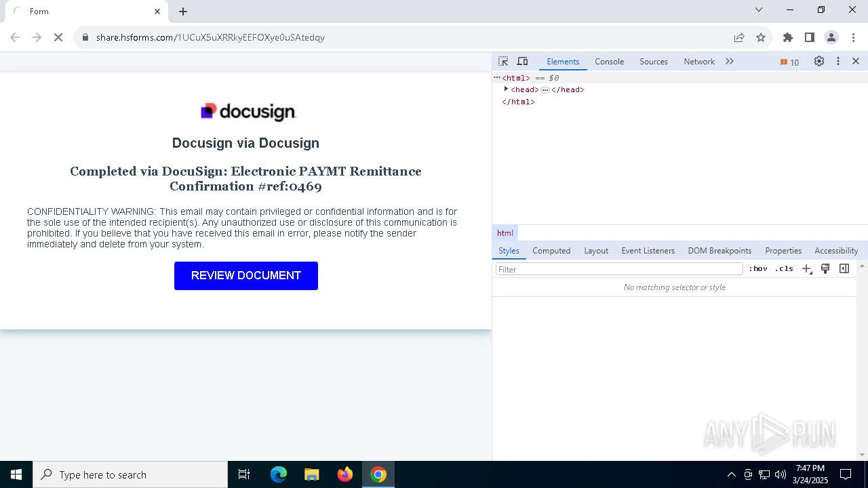Click the DevTools styles pane scrollbar
Screen dimensions: 868x488
862,361
